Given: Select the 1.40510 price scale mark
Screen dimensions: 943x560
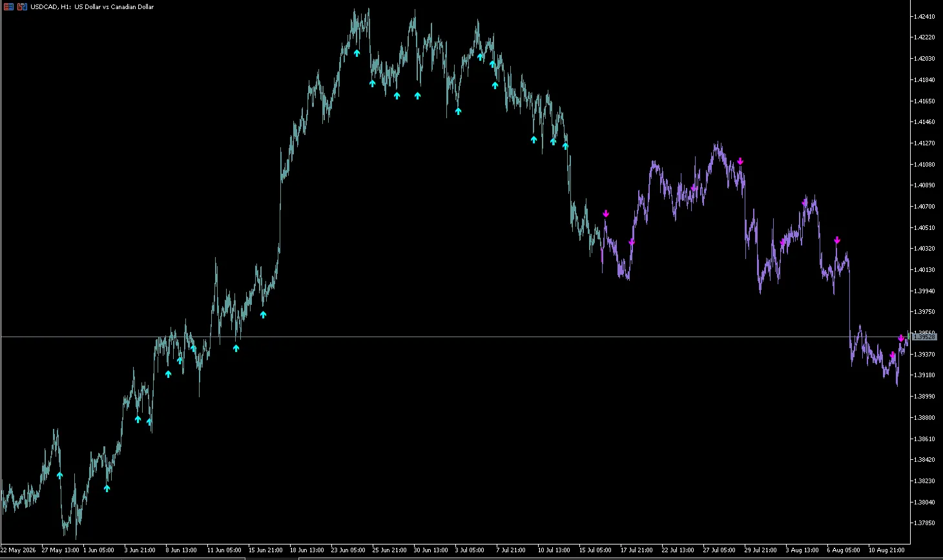Looking at the screenshot, I should point(926,228).
